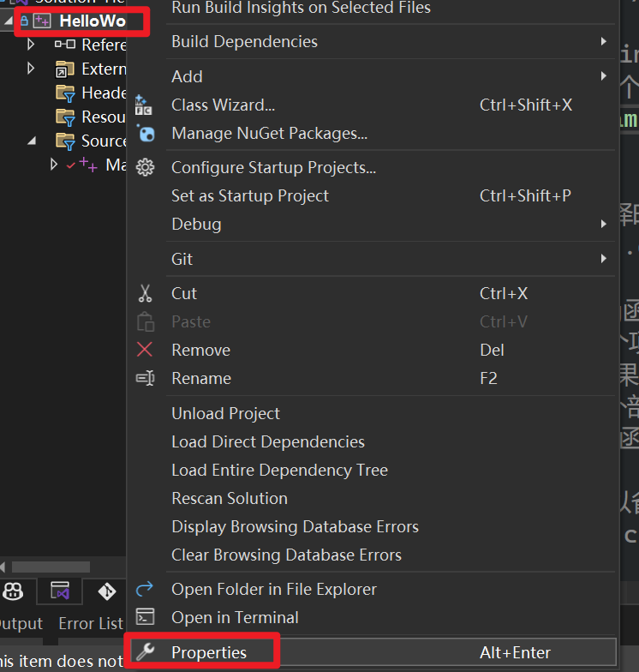This screenshot has height=672, width=639.
Task: Select the HelloWo project node
Action: click(x=92, y=21)
